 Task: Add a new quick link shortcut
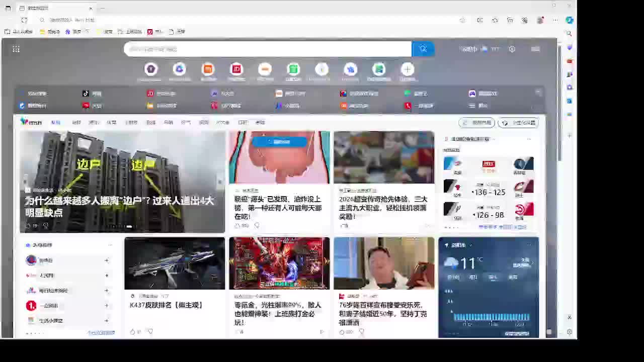click(x=408, y=69)
